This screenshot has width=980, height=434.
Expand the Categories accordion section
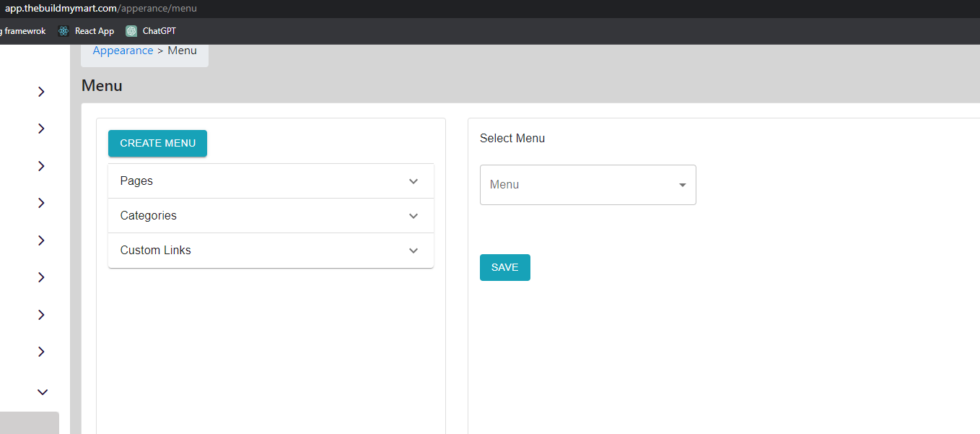click(271, 216)
